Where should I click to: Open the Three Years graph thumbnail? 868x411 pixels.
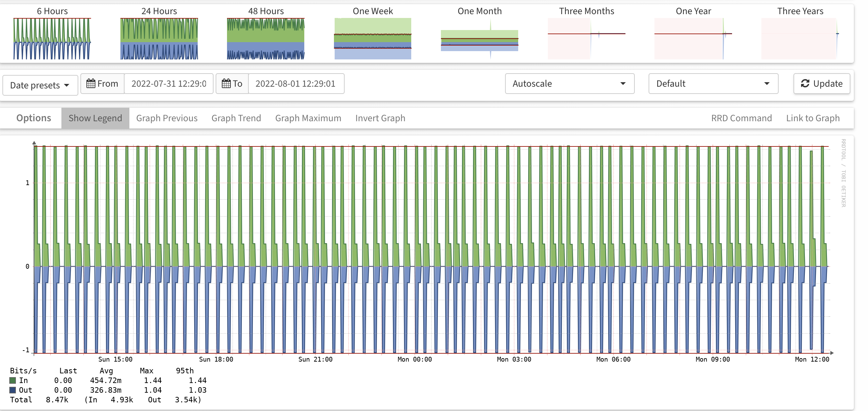(800, 38)
